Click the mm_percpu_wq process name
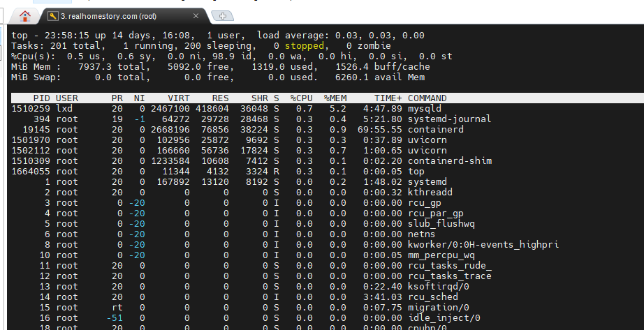This screenshot has width=644, height=330. [x=441, y=255]
